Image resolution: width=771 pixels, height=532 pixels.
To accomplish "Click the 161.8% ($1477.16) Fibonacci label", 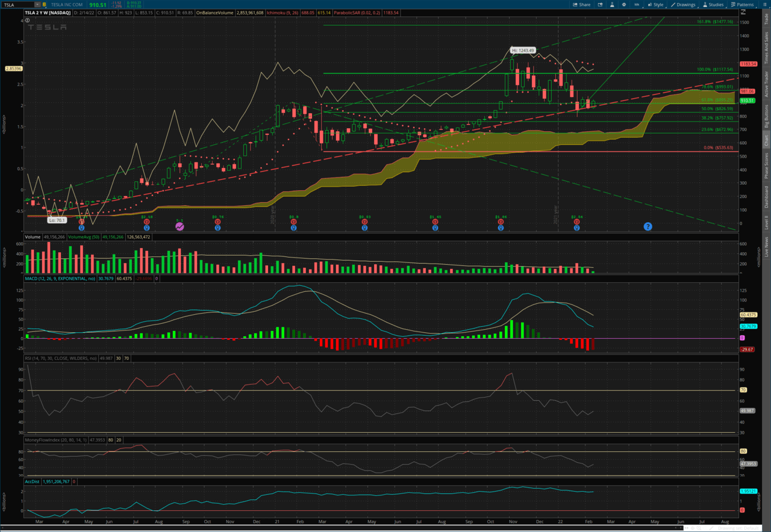I will [x=714, y=22].
